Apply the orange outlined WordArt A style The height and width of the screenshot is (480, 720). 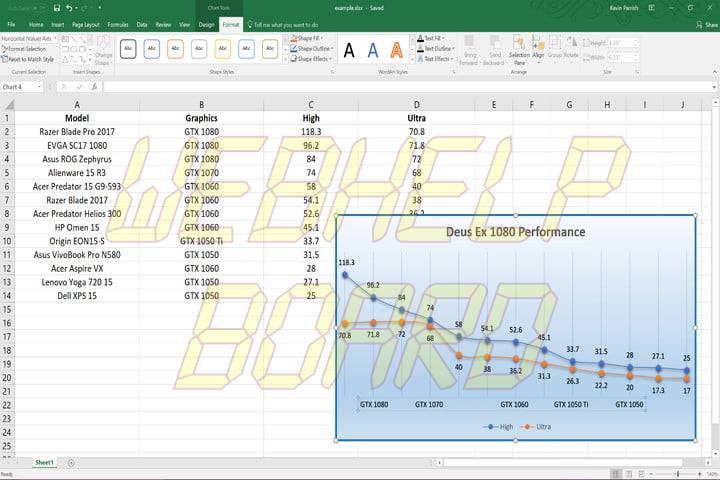(397, 50)
